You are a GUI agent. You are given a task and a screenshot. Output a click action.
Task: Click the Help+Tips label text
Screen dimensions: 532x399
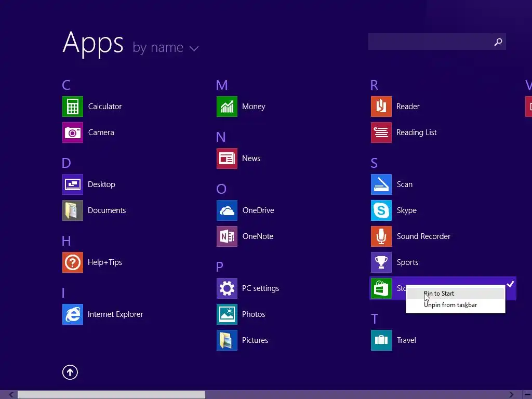pos(105,262)
